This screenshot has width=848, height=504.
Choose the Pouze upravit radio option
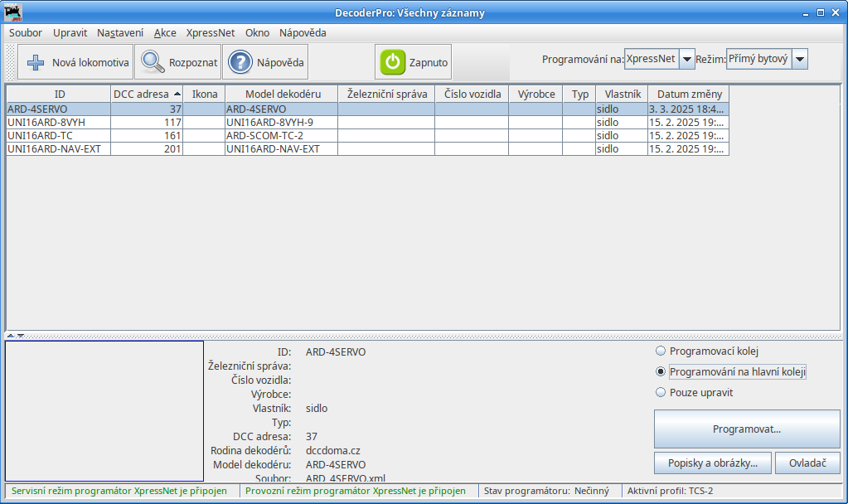(661, 392)
